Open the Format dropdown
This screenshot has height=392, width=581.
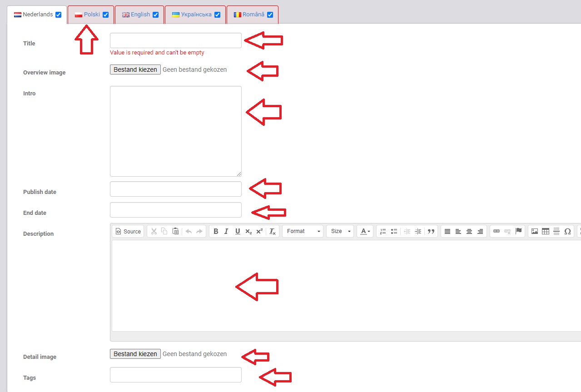[303, 231]
